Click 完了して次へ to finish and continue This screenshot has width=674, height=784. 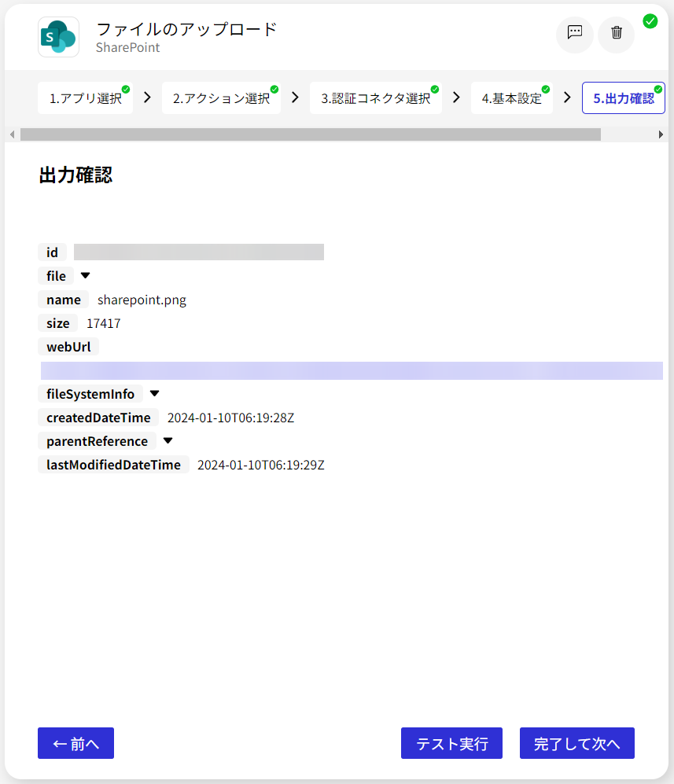(577, 743)
